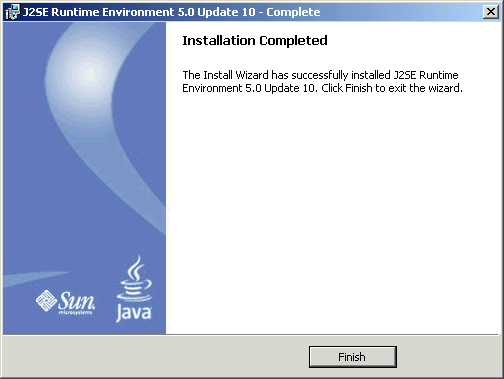Click the Java coffee cup logo
504x379 pixels.
[x=134, y=289]
